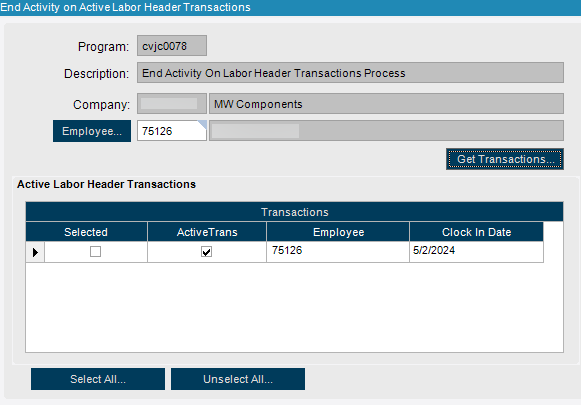Click Get Transactions button

tap(505, 159)
